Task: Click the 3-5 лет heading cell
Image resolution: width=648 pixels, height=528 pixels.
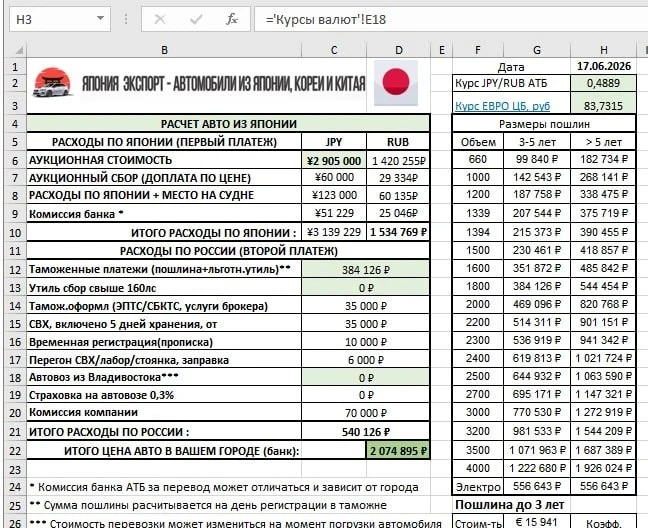Action: 537,142
